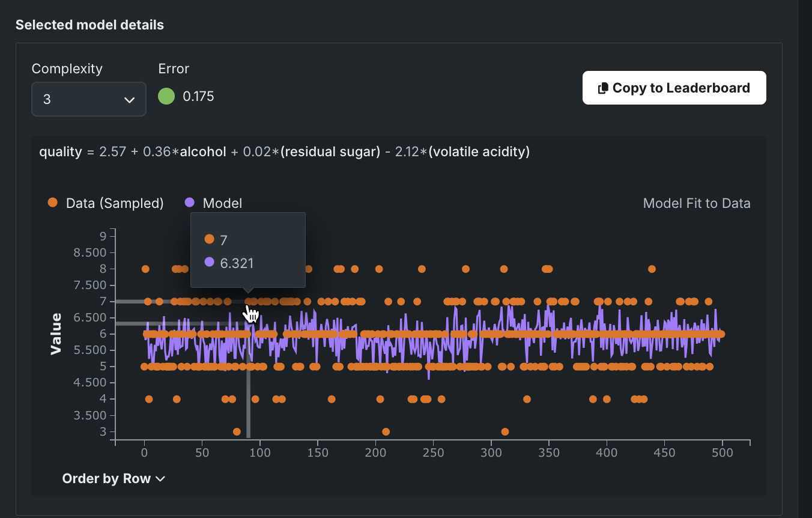This screenshot has height=518, width=812.
Task: Click the orange dot in the tooltip
Action: coord(209,239)
